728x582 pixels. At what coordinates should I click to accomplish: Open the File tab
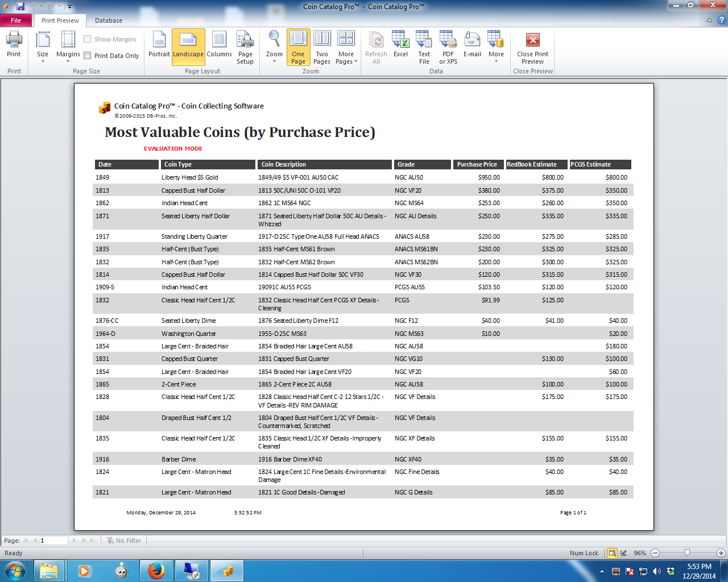[16, 20]
